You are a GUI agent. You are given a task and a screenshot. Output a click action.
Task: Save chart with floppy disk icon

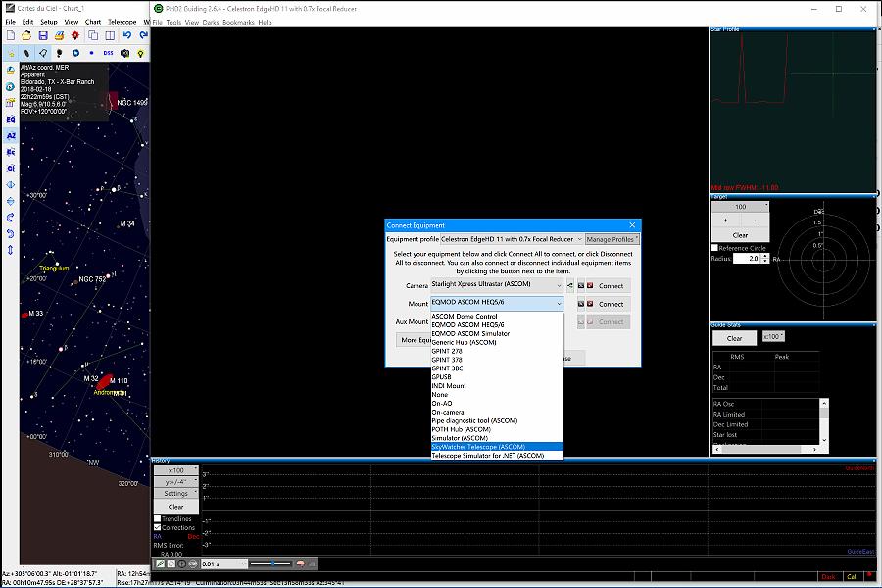point(43,35)
